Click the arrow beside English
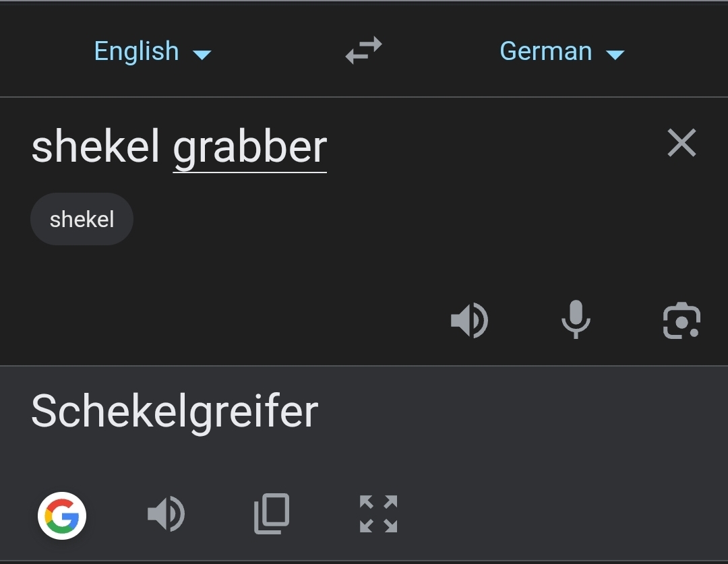Screen dimensions: 728x564 pyautogui.click(x=202, y=55)
